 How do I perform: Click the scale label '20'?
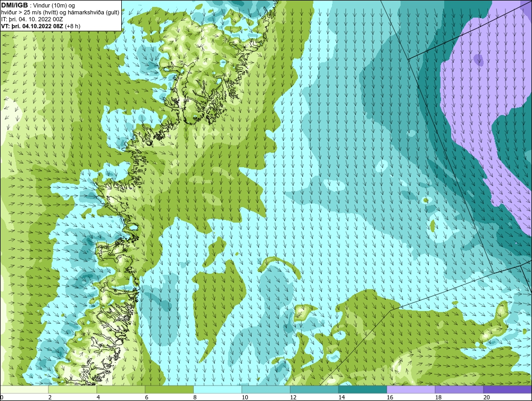tap(487, 397)
